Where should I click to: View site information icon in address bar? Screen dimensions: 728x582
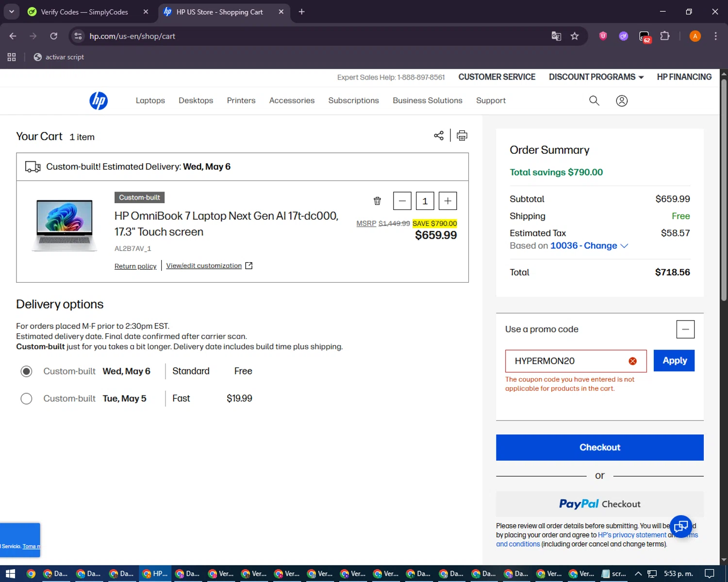point(78,36)
